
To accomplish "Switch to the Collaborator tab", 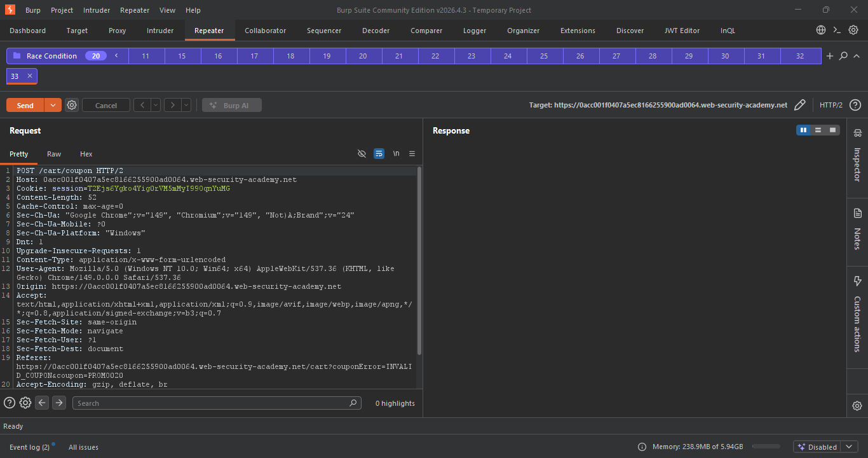I will pos(265,31).
